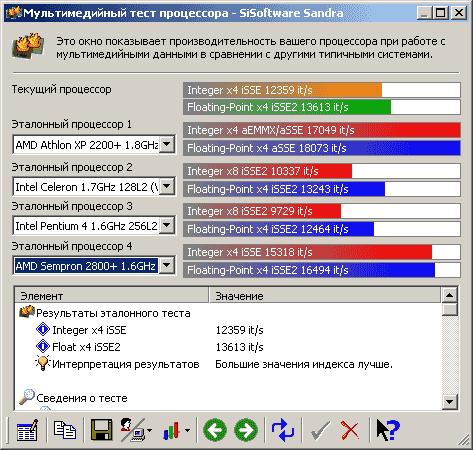Close the Sandra window
The width and height of the screenshot is (473, 450).
pos(459,13)
